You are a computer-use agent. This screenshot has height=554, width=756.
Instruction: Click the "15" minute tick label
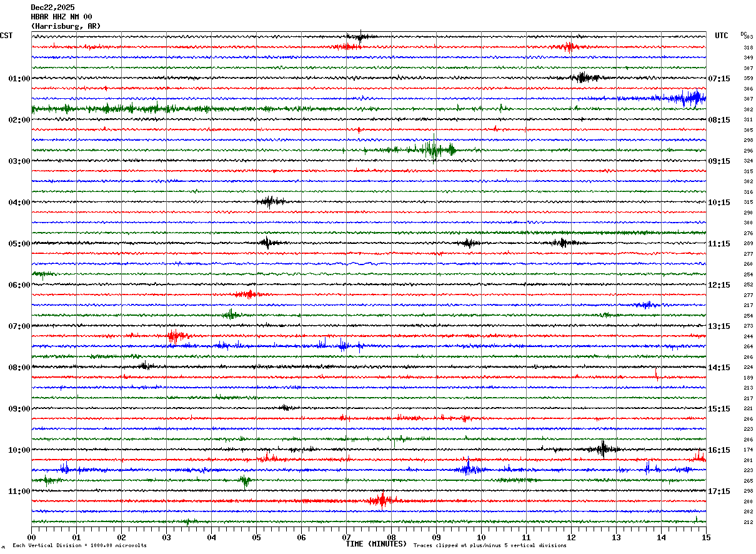706,537
